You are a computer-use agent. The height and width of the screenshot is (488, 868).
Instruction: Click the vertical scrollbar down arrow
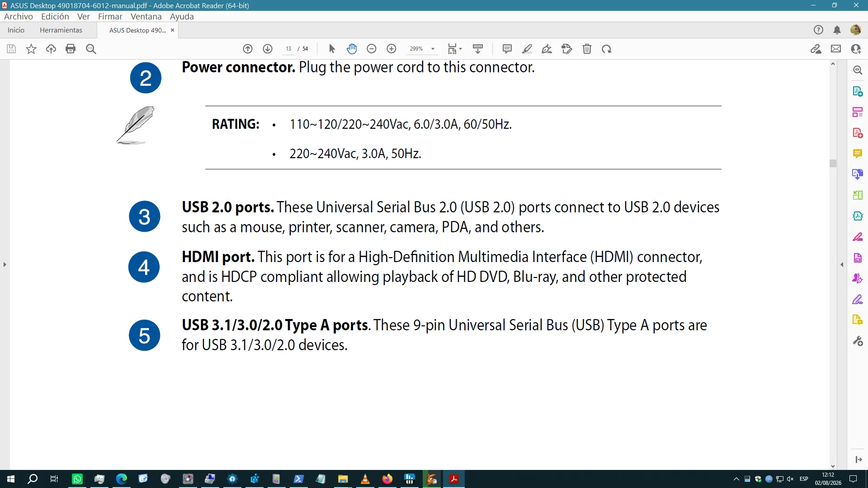pos(833,466)
